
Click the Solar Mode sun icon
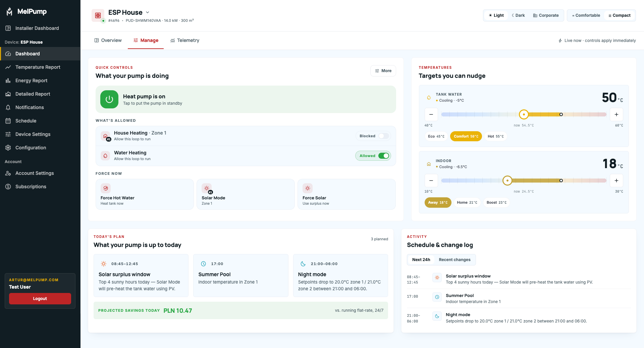click(207, 188)
